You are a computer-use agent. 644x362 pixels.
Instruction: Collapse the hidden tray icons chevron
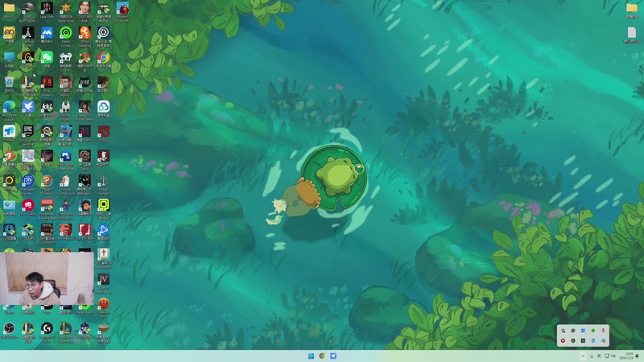582,356
